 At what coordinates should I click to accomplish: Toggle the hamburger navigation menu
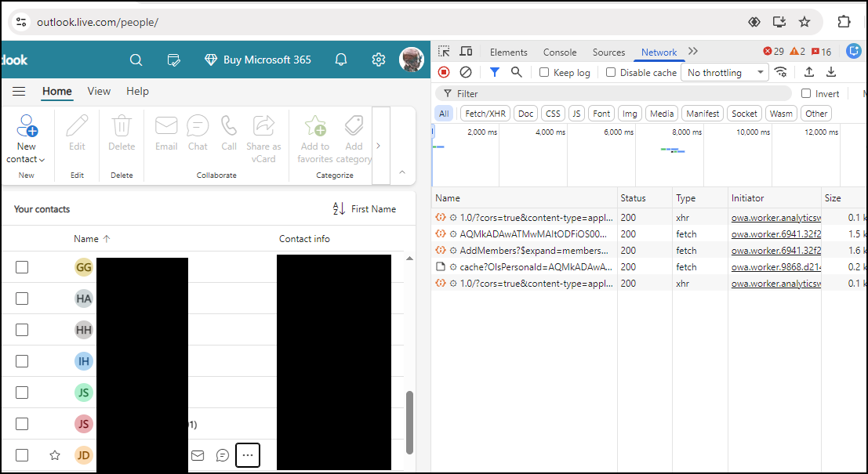coord(19,91)
